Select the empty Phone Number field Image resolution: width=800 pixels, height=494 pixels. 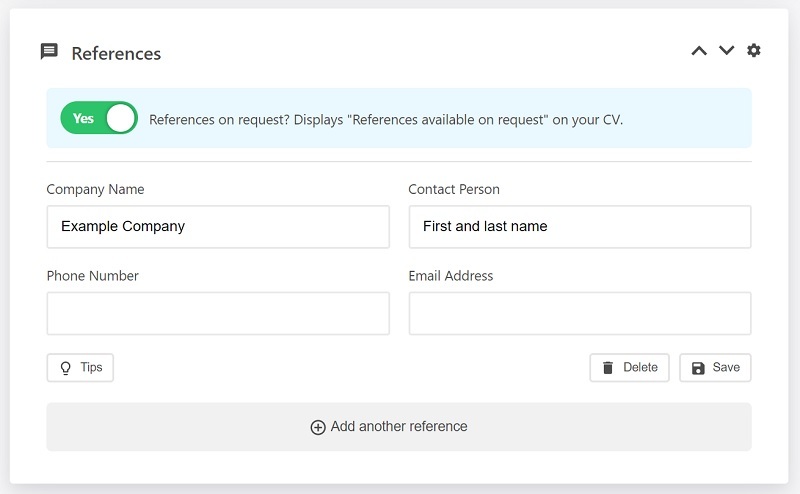coord(218,313)
